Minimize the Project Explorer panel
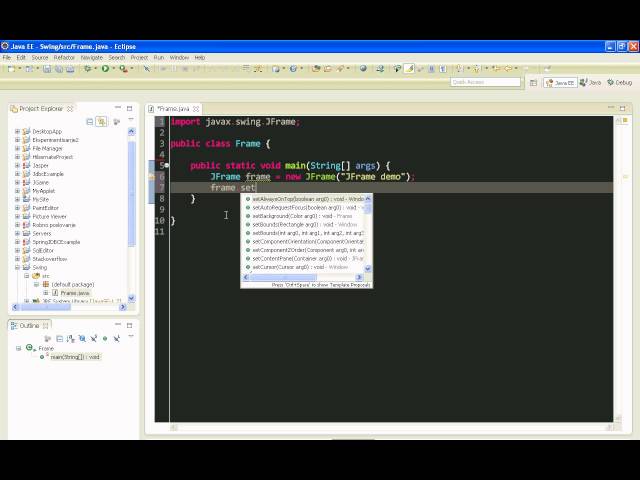 [118, 108]
